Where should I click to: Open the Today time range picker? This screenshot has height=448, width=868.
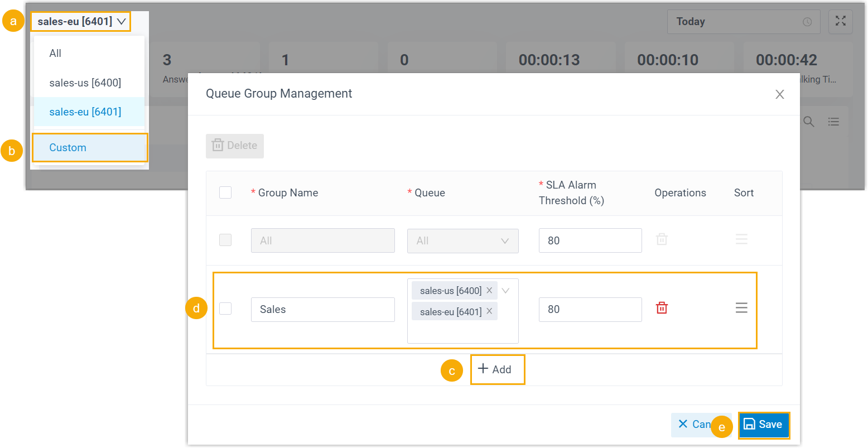743,22
